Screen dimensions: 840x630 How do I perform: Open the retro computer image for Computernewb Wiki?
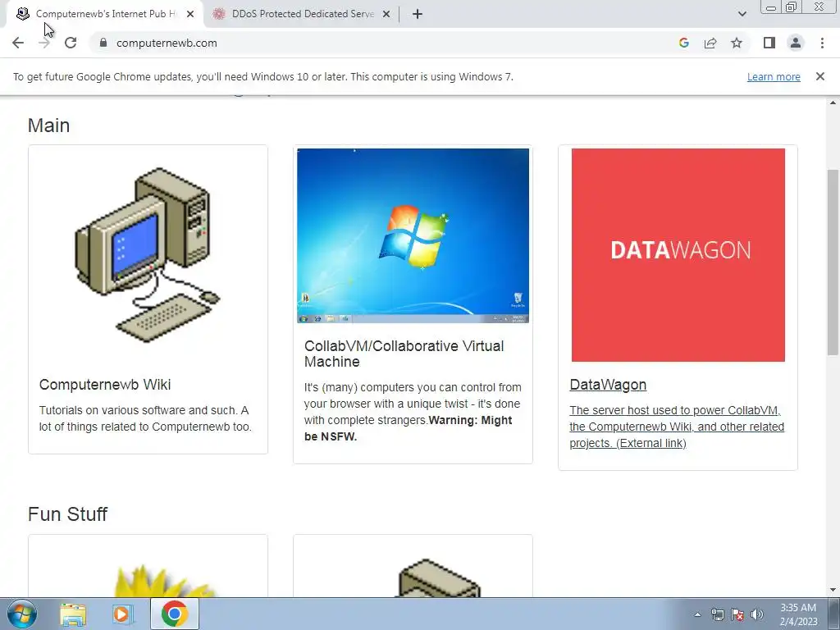pos(148,254)
